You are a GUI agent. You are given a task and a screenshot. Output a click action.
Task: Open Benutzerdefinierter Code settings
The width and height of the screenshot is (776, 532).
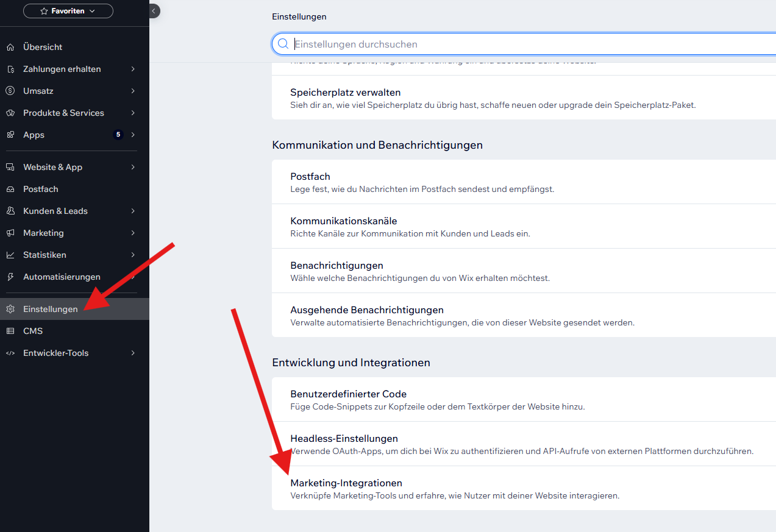pyautogui.click(x=348, y=394)
